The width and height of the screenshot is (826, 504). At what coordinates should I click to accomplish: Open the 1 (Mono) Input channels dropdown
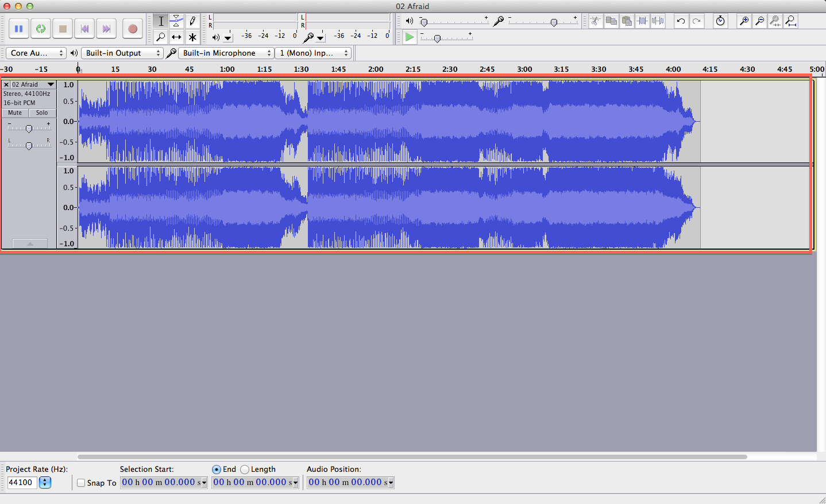[313, 53]
